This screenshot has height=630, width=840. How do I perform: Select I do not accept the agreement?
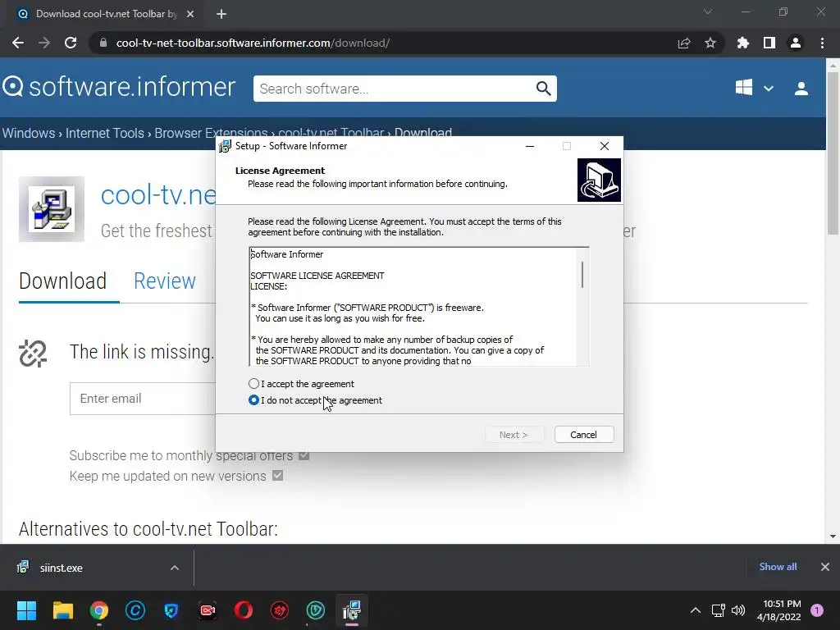[x=254, y=400]
